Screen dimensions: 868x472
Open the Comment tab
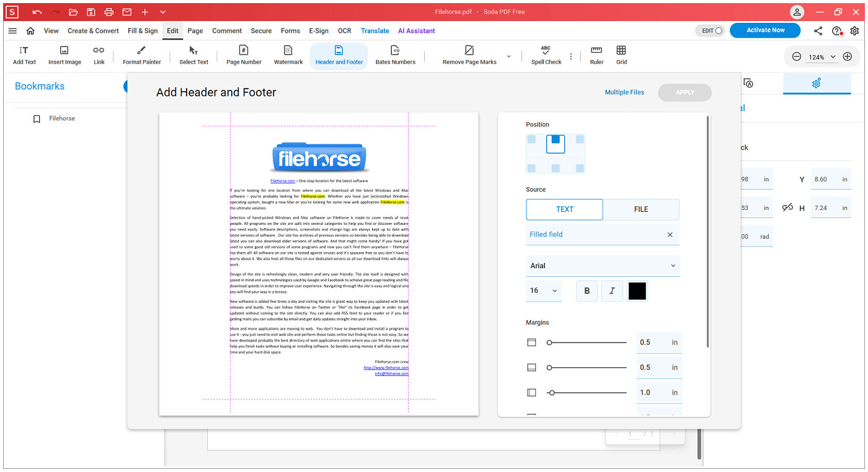[x=227, y=31]
